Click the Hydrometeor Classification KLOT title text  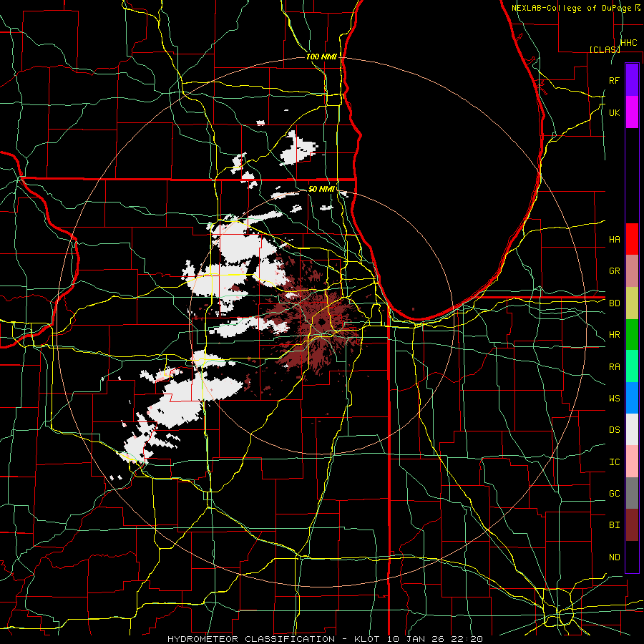point(326,639)
